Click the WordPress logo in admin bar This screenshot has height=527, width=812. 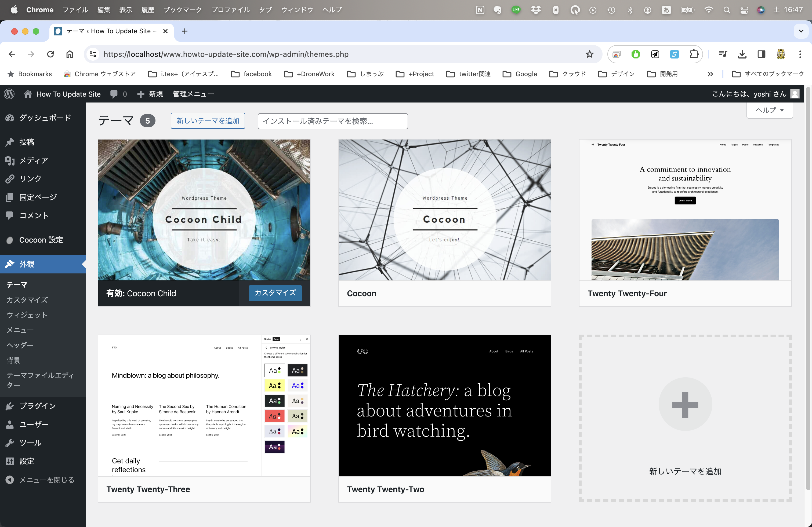(9, 94)
